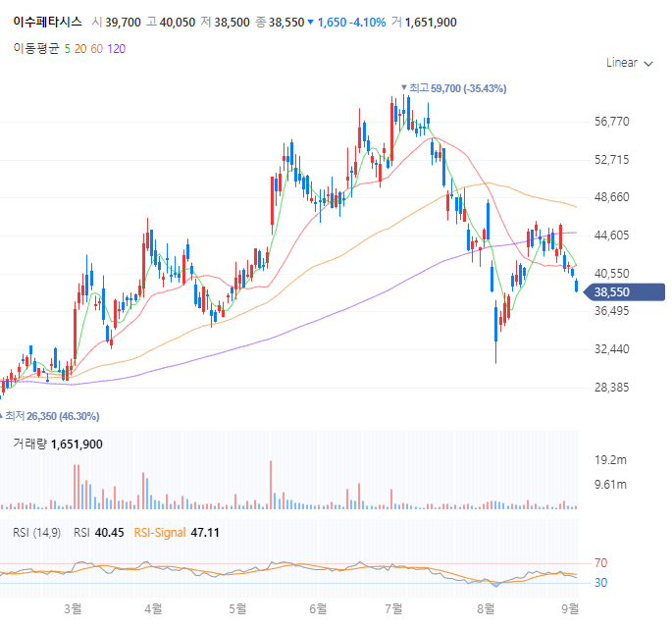Click the 거래량 1,651,900 volume label
The width and height of the screenshot is (672, 628).
pyautogui.click(x=58, y=445)
